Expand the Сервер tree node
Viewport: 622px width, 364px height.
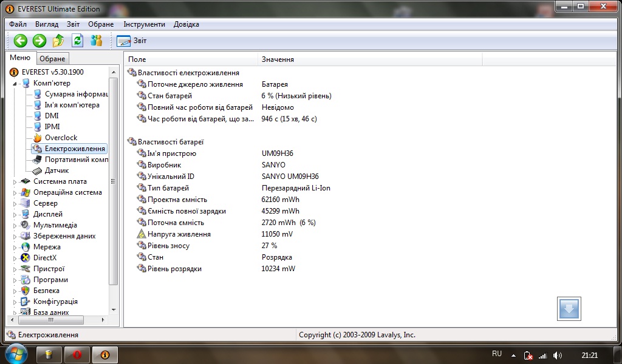[x=15, y=204]
